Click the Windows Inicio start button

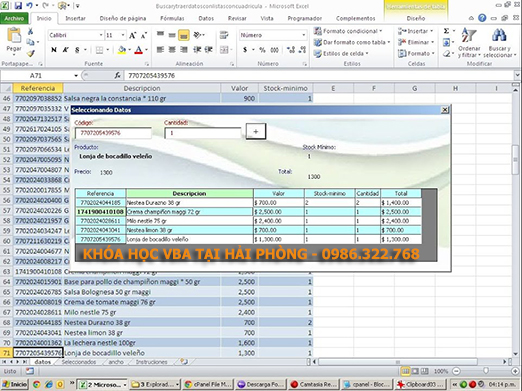tap(15, 384)
